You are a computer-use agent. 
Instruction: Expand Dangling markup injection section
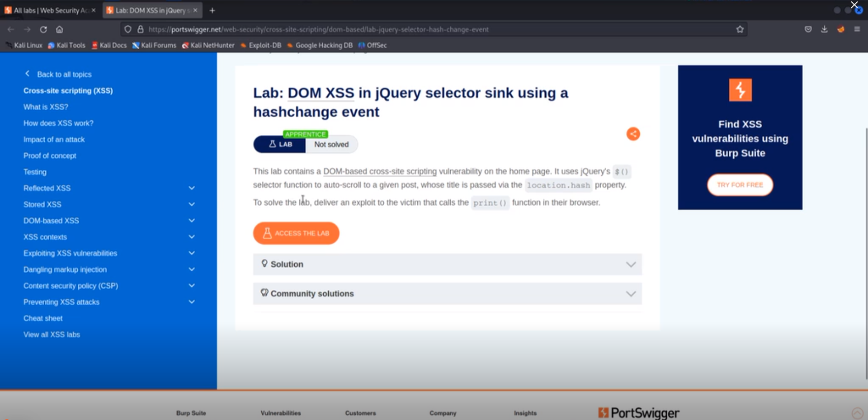[x=191, y=269]
